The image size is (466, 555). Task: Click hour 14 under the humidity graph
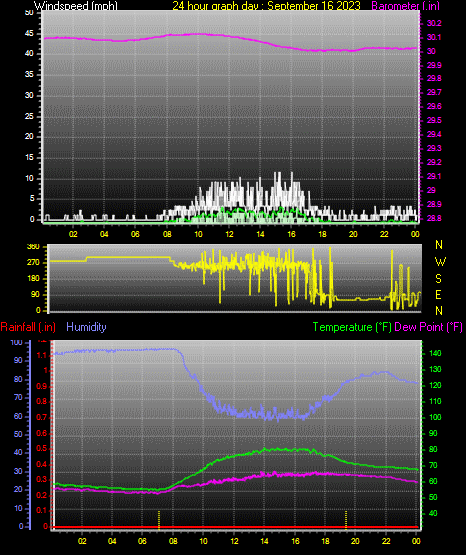point(264,541)
